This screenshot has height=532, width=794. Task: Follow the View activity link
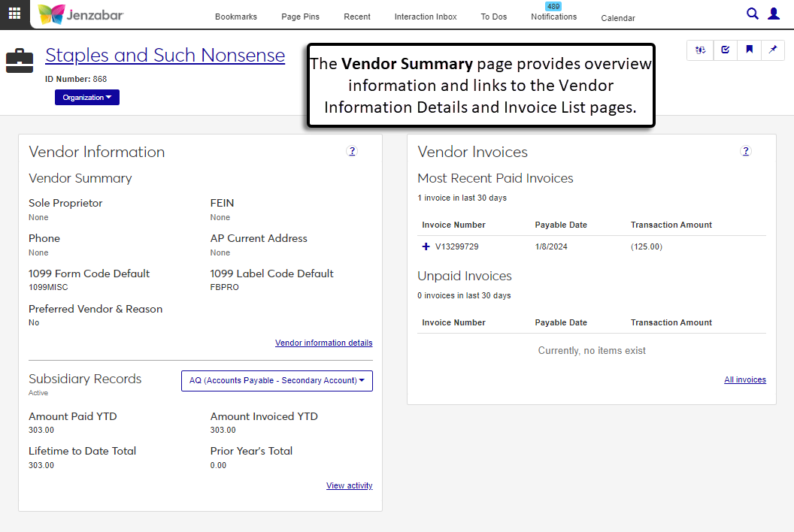coord(349,486)
